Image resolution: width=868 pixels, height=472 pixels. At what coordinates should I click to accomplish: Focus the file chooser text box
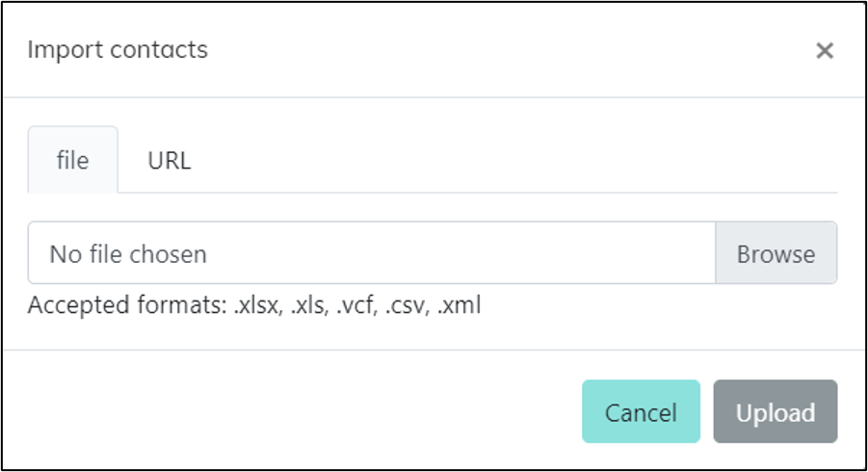[x=371, y=254]
